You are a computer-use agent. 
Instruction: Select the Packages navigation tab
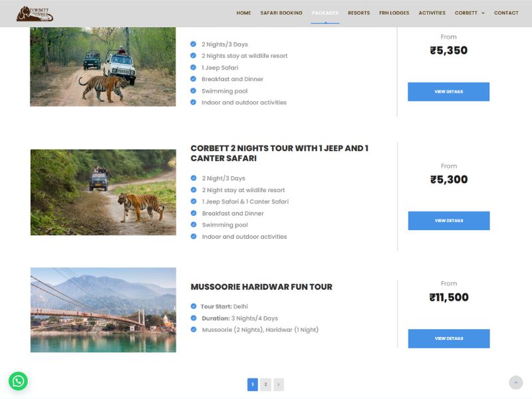coord(325,13)
